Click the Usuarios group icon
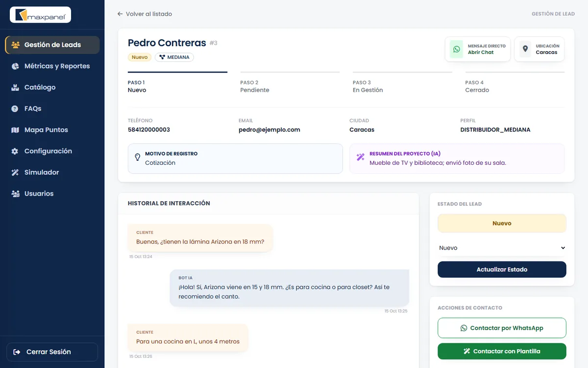Viewport: 588px width, 368px height. [15, 194]
